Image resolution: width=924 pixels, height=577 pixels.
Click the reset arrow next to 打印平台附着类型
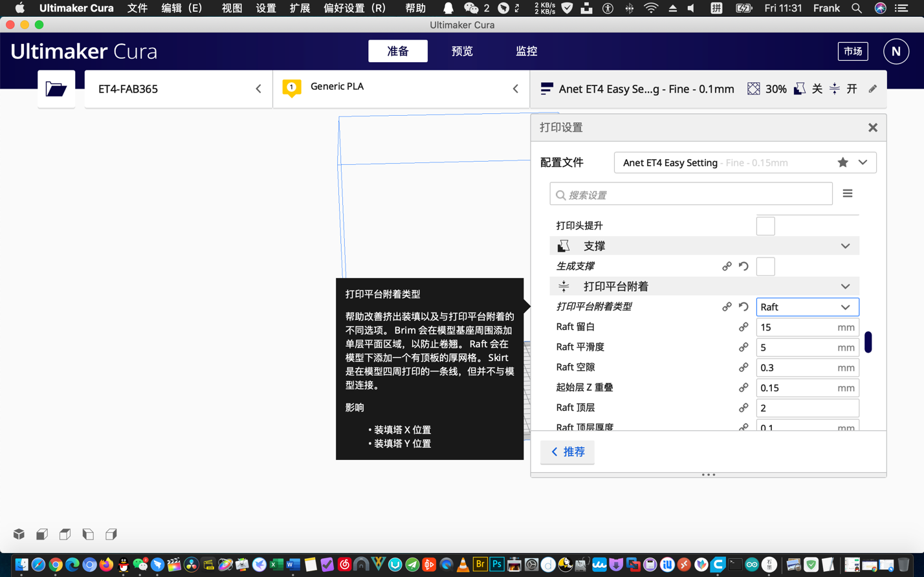click(743, 307)
